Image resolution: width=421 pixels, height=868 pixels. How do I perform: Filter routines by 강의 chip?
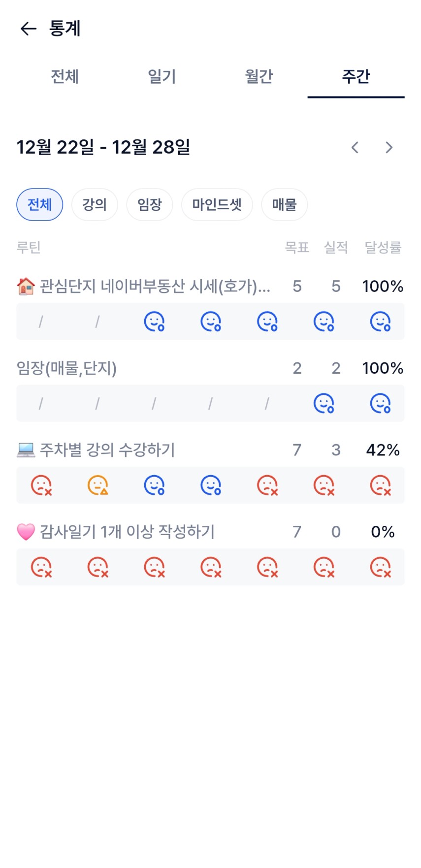tap(95, 204)
